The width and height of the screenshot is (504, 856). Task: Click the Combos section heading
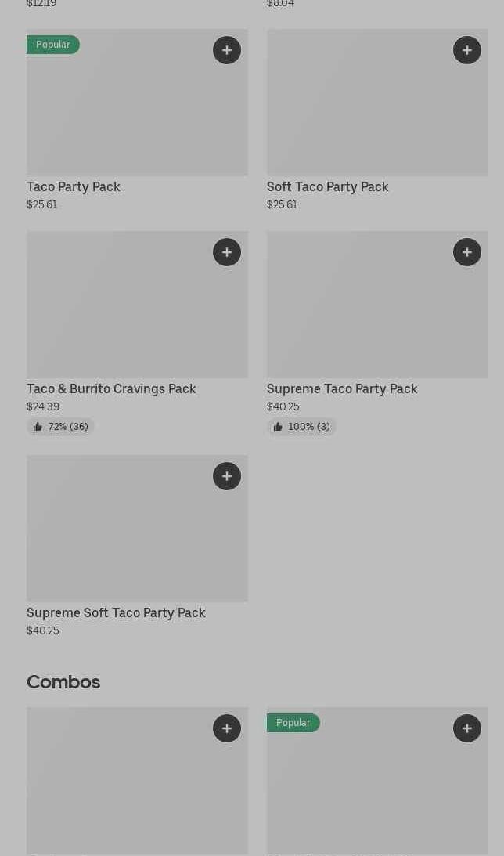pyautogui.click(x=63, y=682)
